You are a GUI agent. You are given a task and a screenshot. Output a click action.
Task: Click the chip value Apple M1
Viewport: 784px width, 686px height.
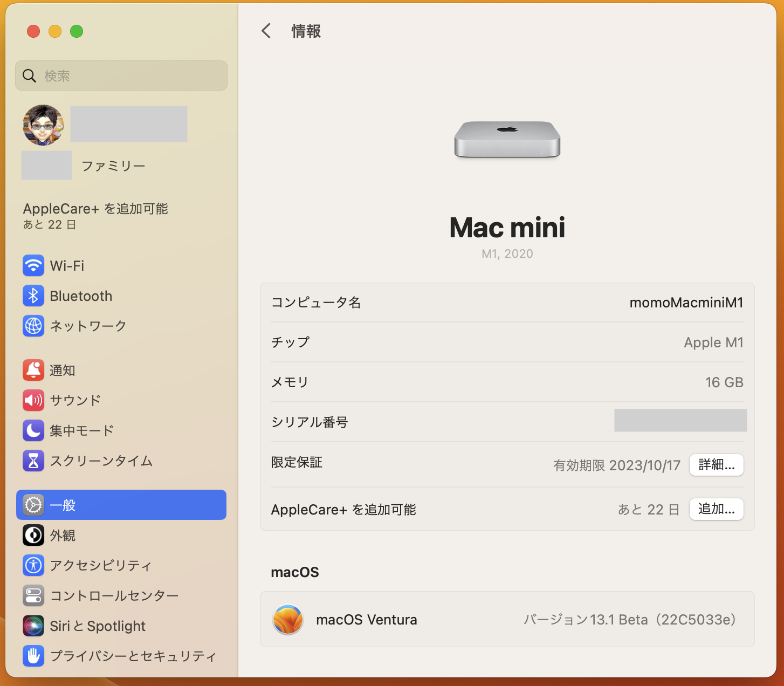714,342
